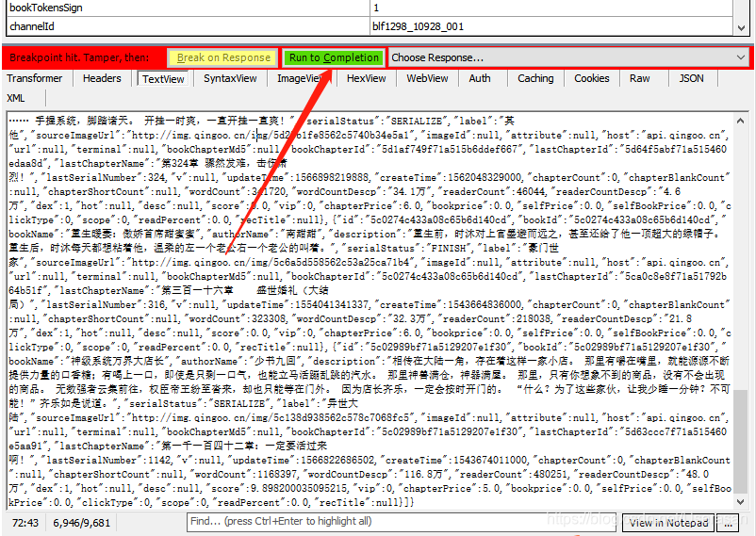
Task: Switch to the Auth tab
Action: [480, 78]
